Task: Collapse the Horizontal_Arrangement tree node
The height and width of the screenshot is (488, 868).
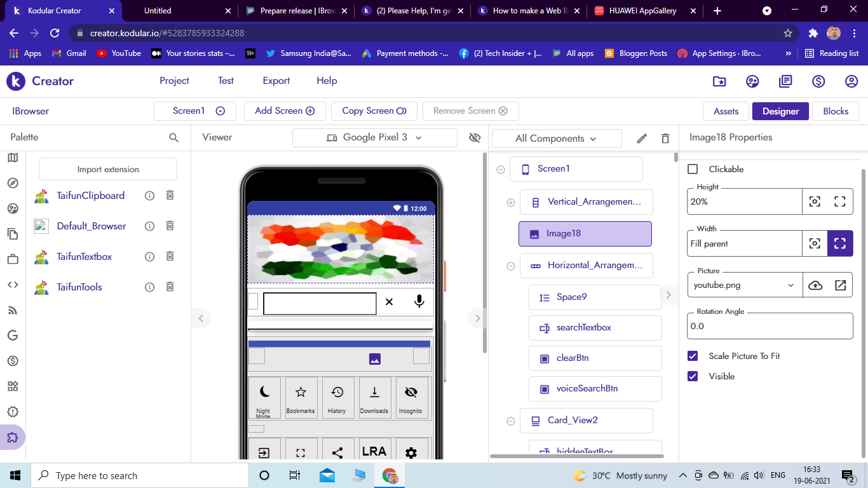Action: (x=510, y=266)
